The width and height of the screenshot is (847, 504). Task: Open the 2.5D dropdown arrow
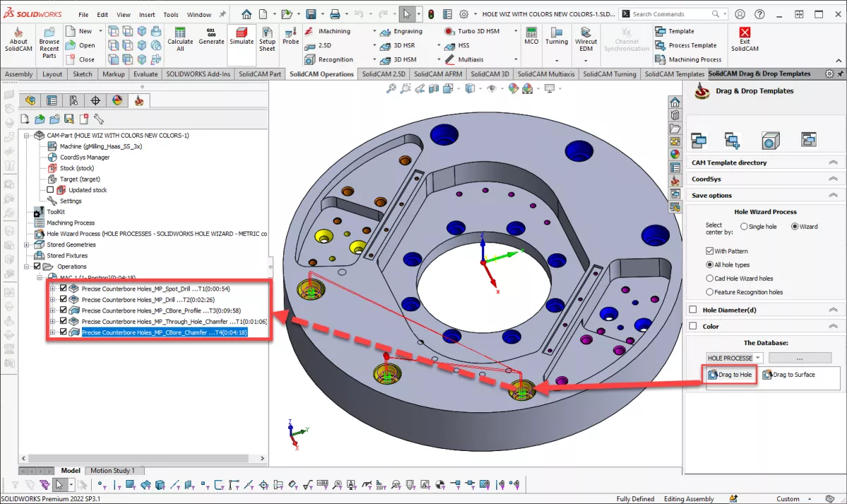(x=375, y=45)
